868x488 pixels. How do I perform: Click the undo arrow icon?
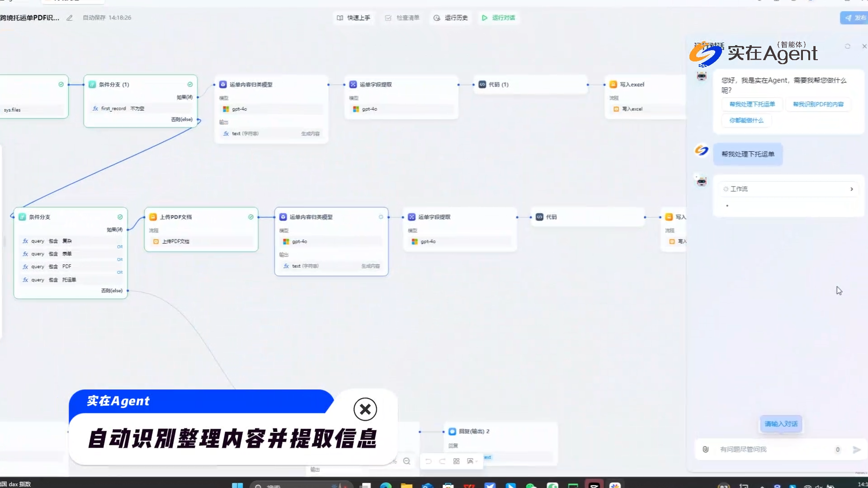428,461
